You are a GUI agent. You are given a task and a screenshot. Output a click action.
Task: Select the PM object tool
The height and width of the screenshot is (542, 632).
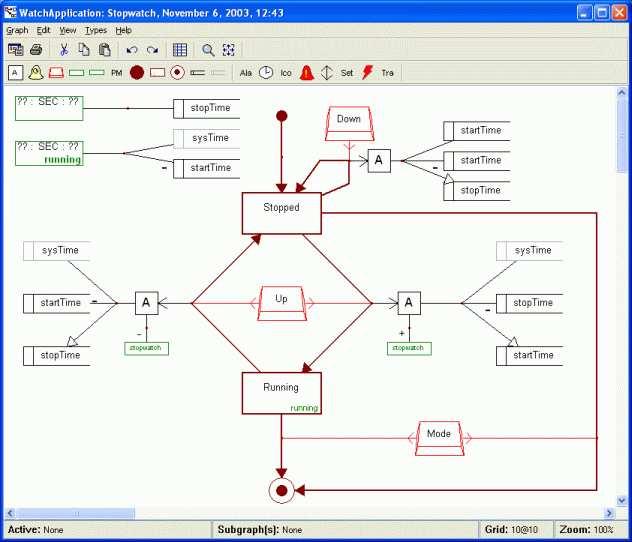pos(116,73)
